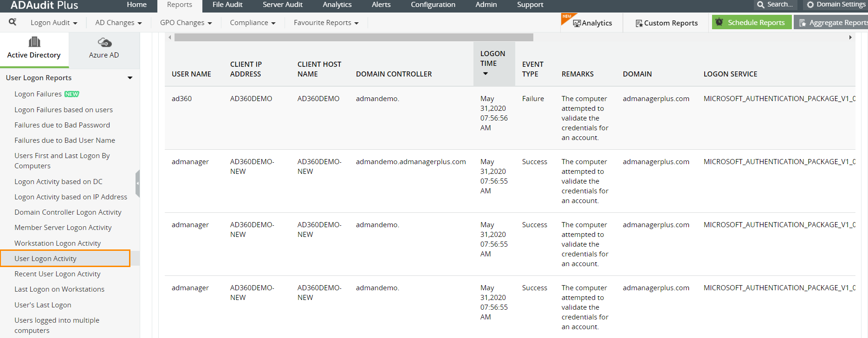Open the GPO Changes dropdown

click(186, 23)
